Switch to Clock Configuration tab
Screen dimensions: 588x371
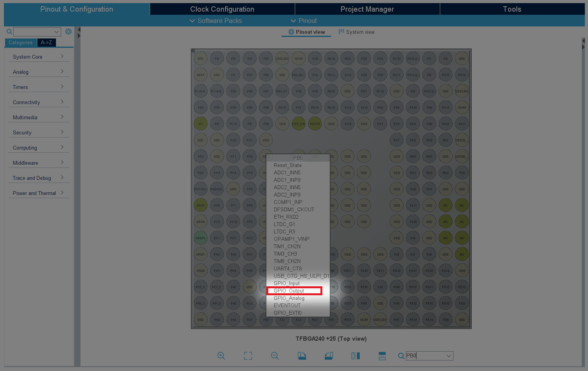(222, 9)
